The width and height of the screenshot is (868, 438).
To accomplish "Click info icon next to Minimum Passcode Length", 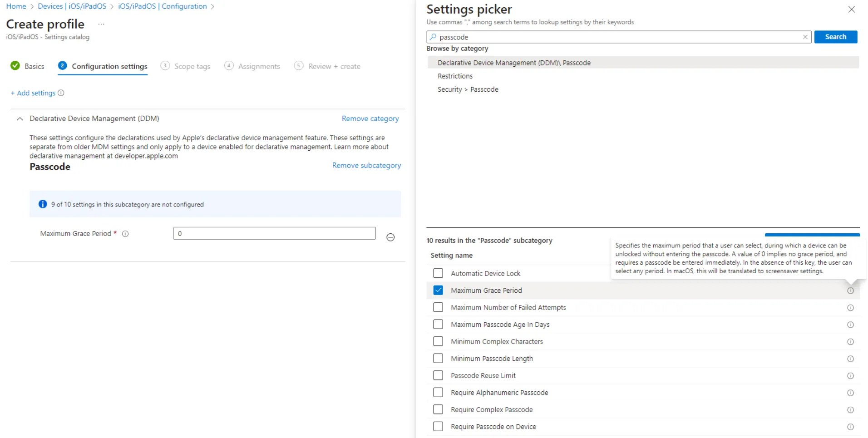I will [x=850, y=359].
